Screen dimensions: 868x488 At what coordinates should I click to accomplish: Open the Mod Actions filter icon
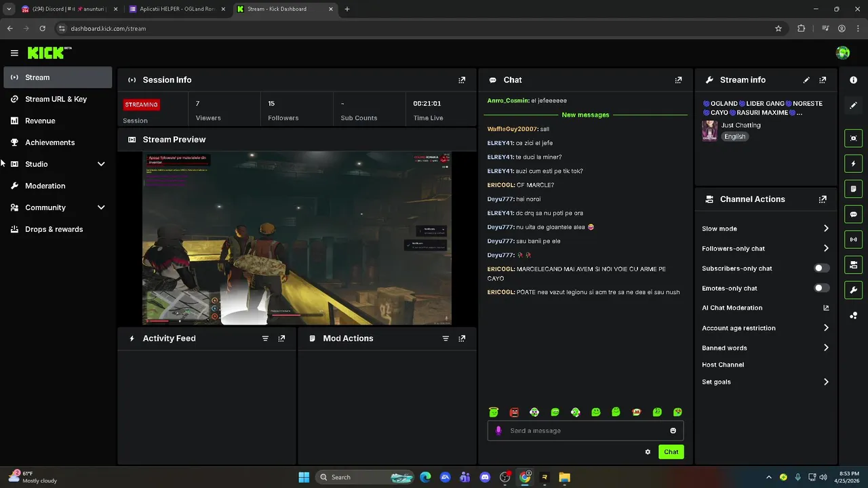pyautogui.click(x=446, y=338)
